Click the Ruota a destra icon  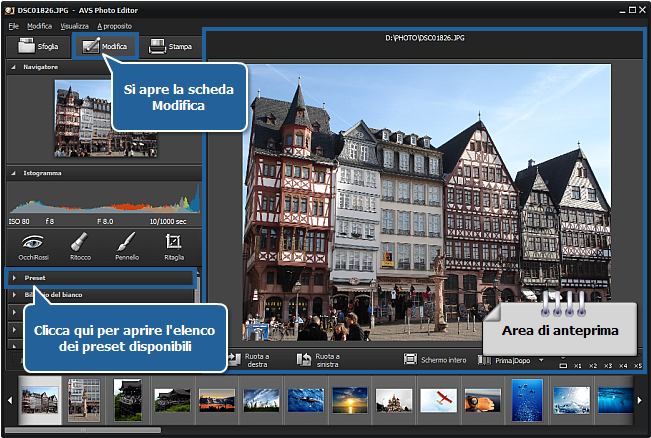pyautogui.click(x=235, y=360)
